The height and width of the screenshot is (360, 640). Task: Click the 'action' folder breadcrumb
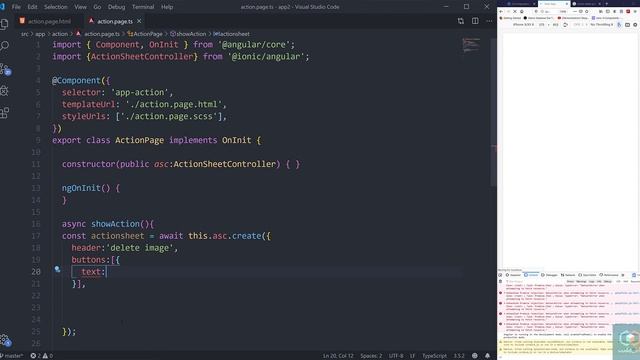click(x=60, y=34)
